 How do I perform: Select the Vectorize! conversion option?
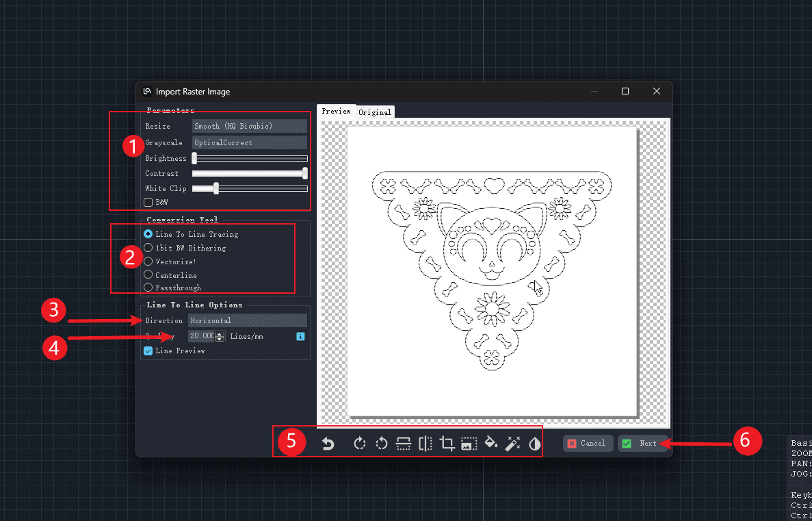[148, 262]
